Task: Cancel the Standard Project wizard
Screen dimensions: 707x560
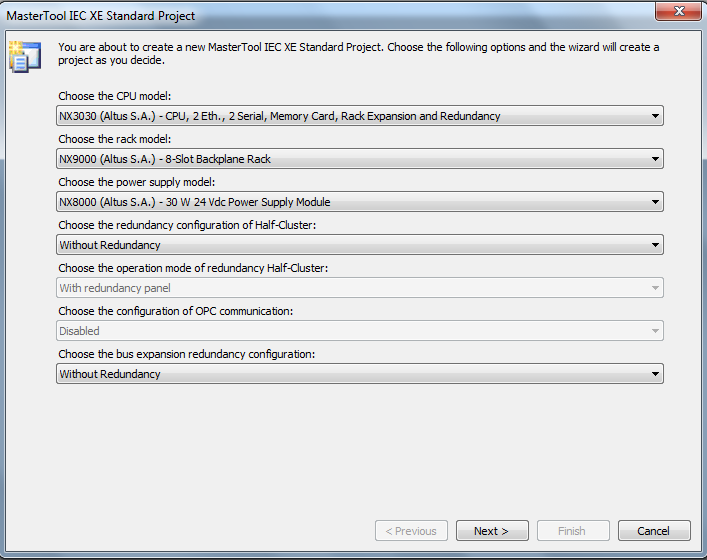Action: pos(654,531)
